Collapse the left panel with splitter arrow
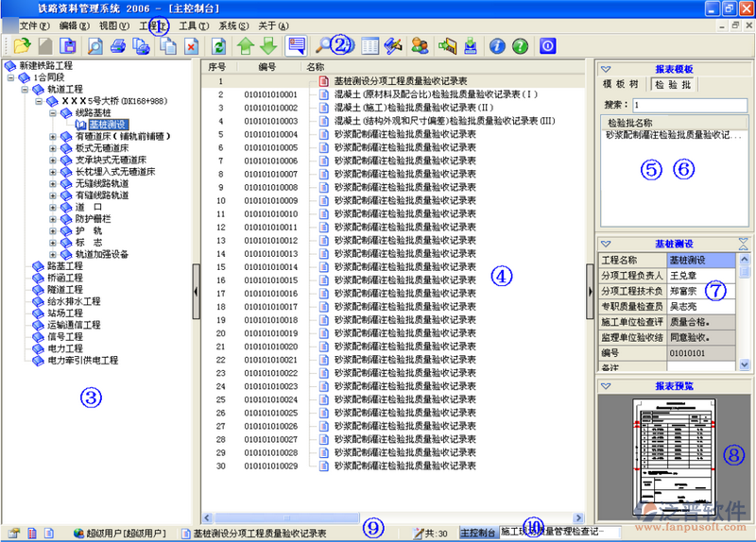 (196, 280)
